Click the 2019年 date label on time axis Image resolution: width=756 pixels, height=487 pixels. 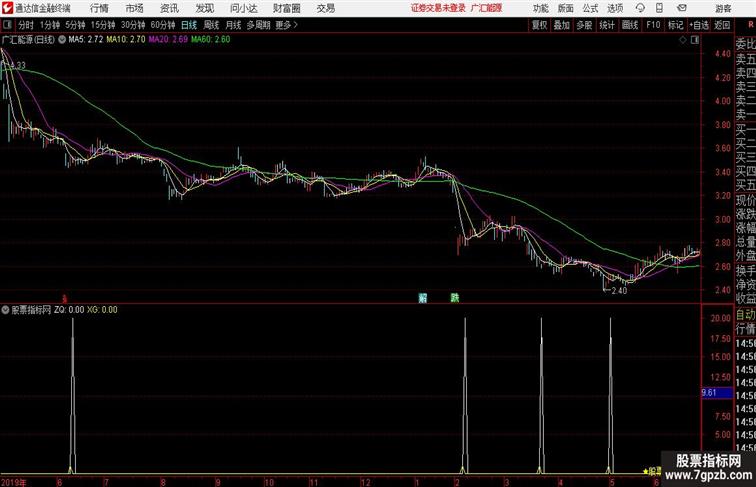(14, 482)
